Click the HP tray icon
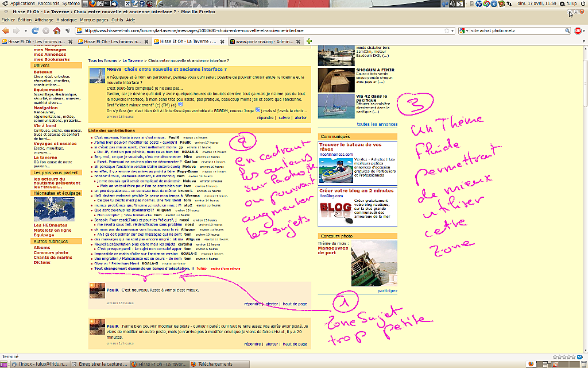The image size is (588, 368). point(479,3)
